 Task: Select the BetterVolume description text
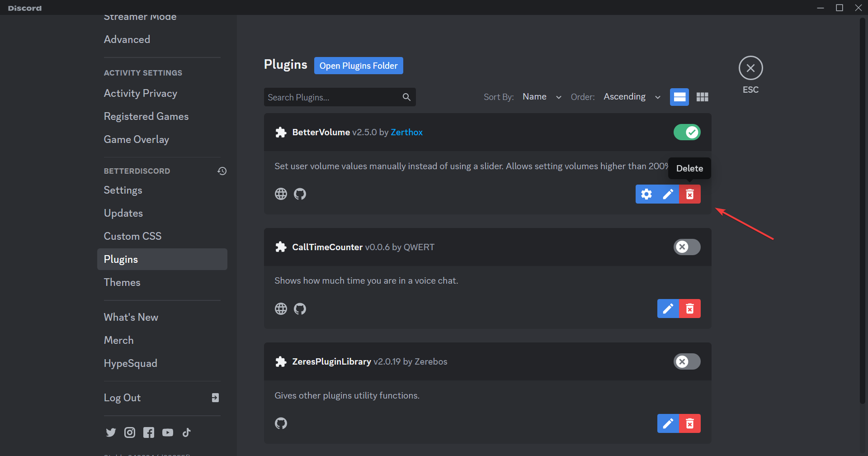click(472, 166)
